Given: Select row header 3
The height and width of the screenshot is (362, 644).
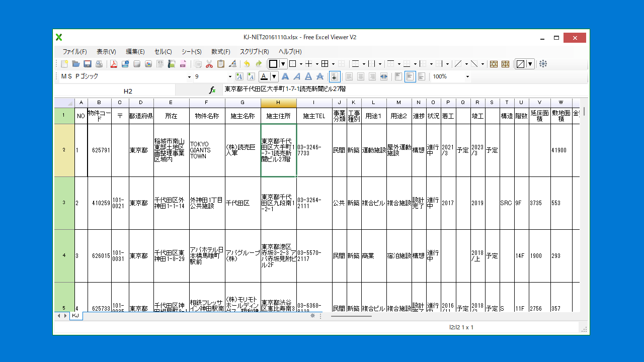Looking at the screenshot, I should click(64, 203).
